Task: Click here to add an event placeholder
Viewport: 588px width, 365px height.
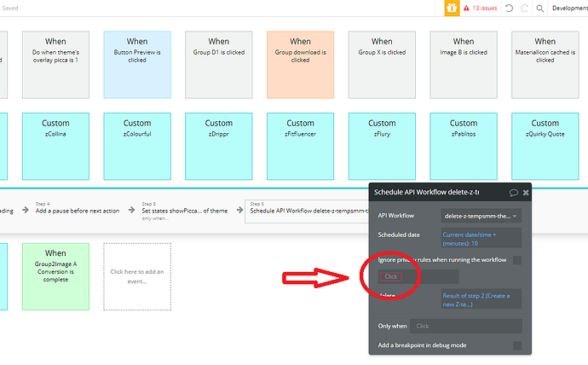Action: click(x=137, y=276)
